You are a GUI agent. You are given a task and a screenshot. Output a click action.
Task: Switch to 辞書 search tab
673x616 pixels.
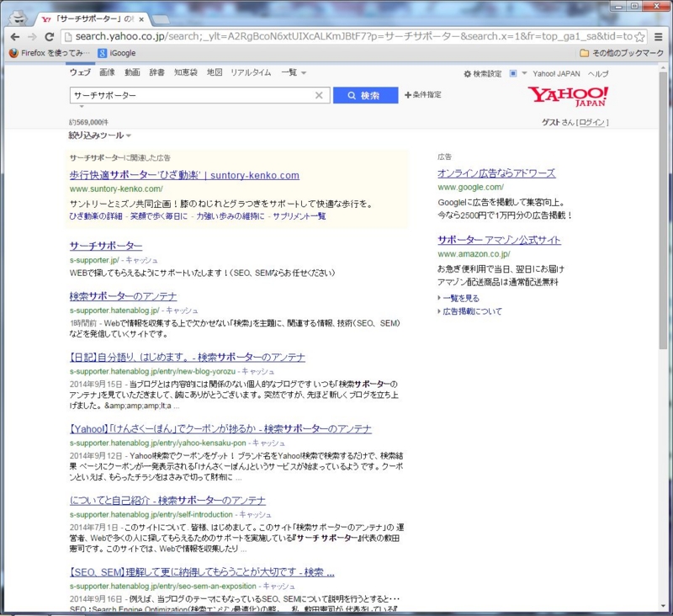(156, 72)
